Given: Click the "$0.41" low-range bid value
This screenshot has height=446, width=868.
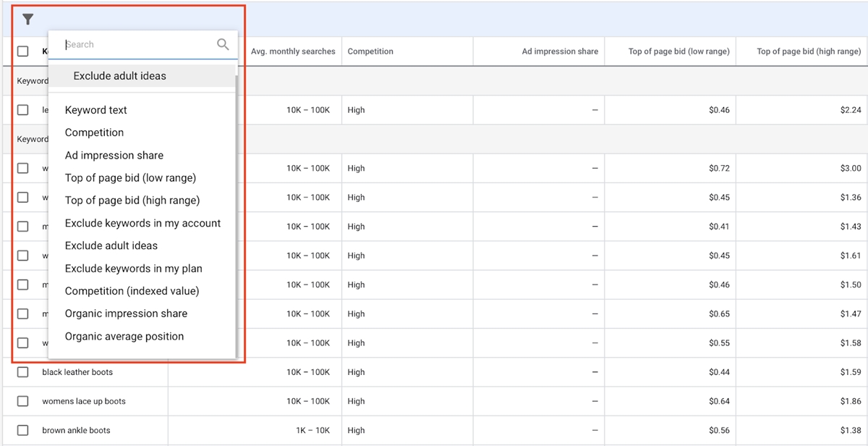Looking at the screenshot, I should (719, 227).
